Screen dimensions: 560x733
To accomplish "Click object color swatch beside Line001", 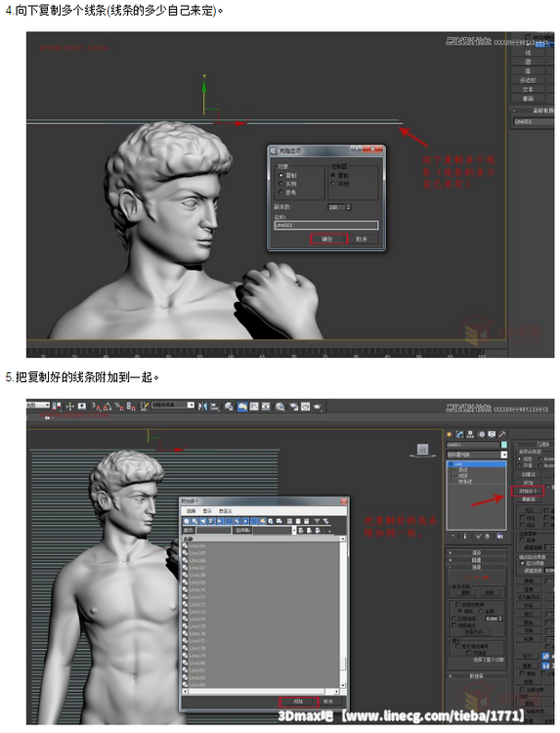I will coord(504,445).
